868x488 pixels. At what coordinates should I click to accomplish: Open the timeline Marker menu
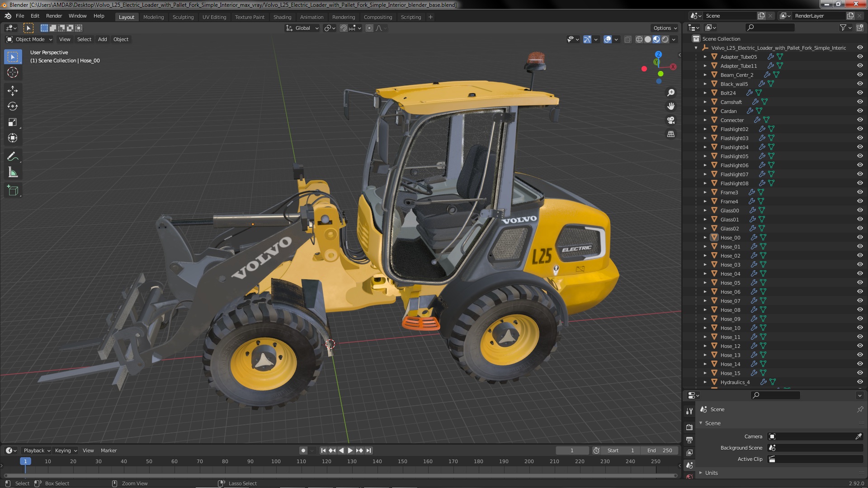[x=108, y=450]
